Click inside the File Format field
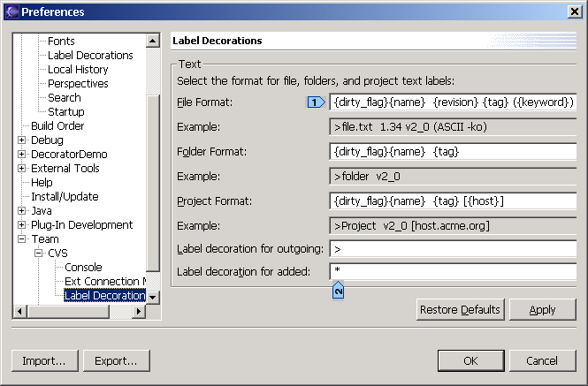This screenshot has width=588, height=386. 453,102
